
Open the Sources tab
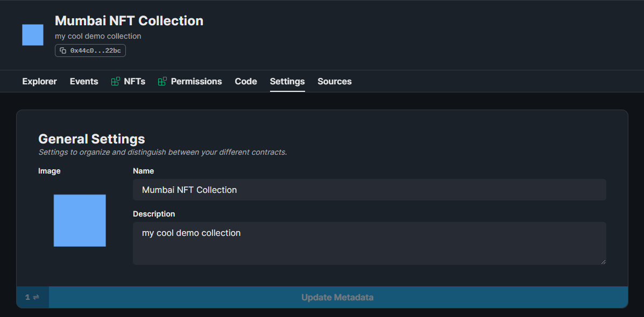[334, 81]
